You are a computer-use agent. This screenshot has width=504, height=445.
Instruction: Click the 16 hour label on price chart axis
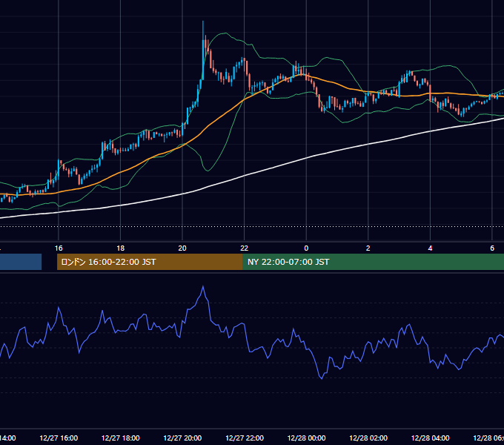point(59,248)
